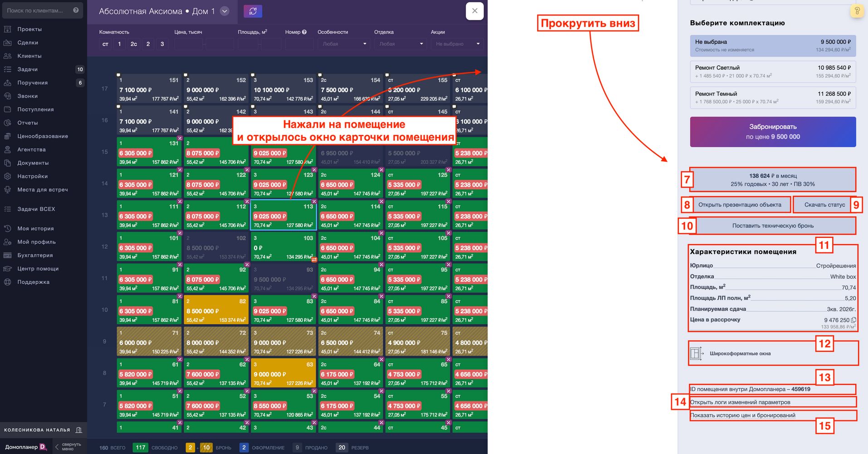Click the Сделки icon in the sidebar
Image resolution: width=868 pixels, height=454 pixels.
pos(7,43)
